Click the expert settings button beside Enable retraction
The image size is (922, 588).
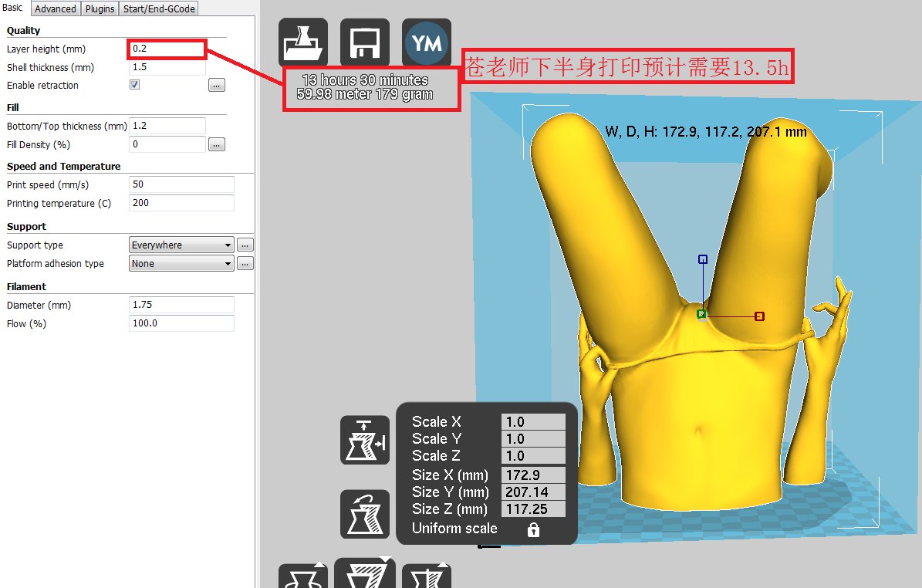pos(216,85)
